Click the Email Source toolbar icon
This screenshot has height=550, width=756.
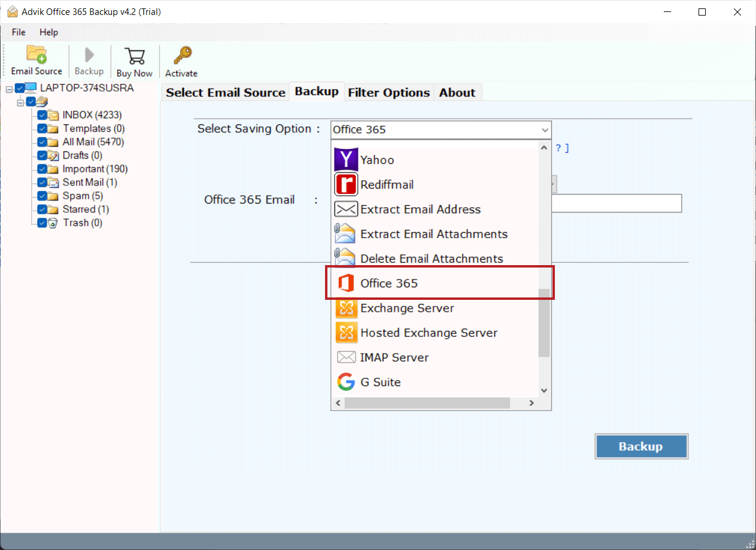(36, 60)
